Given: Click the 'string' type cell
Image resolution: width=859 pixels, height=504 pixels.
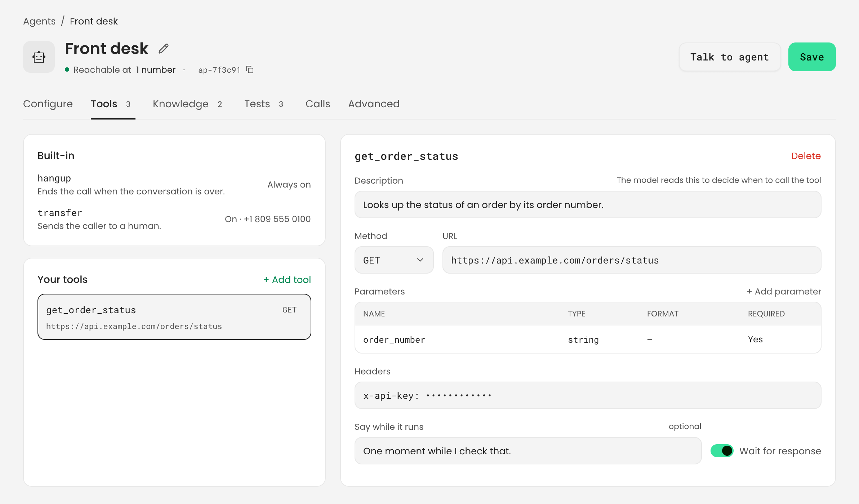Looking at the screenshot, I should [x=583, y=339].
